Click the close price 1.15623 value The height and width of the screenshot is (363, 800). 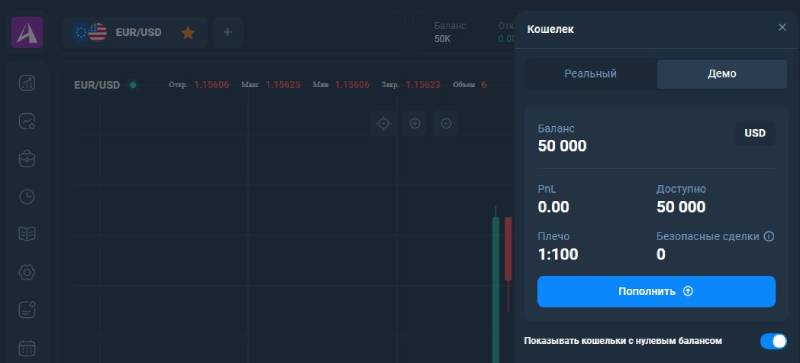click(x=423, y=85)
